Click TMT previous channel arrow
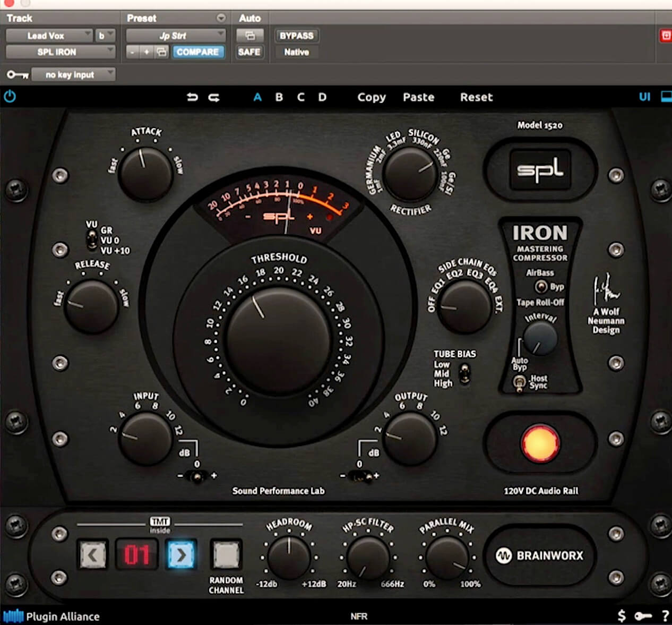The image size is (672, 625). 93,555
